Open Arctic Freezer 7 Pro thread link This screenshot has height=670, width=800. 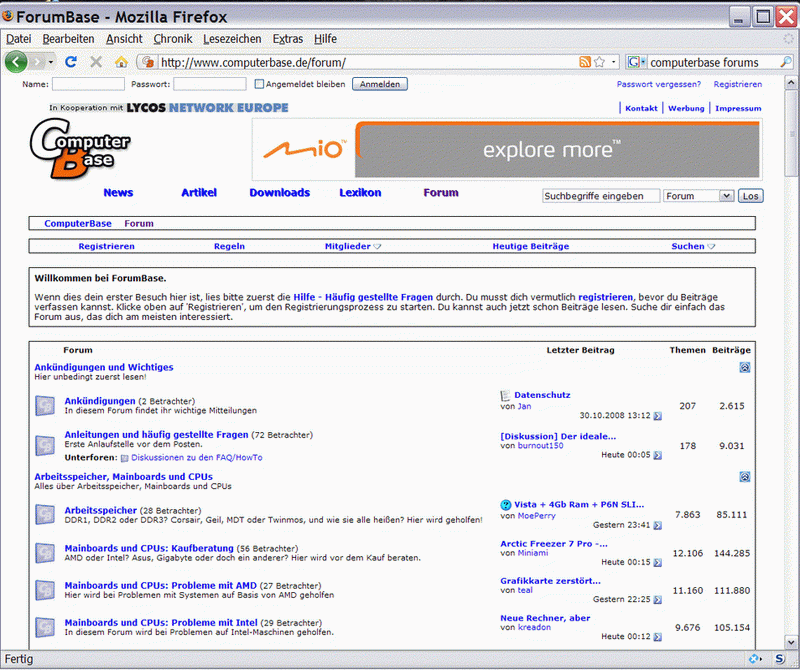tap(554, 544)
